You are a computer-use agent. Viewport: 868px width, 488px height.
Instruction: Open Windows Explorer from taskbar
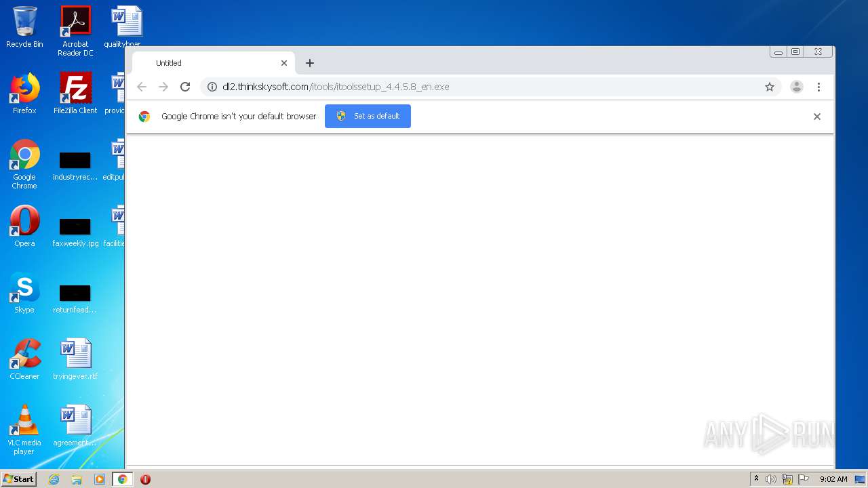(77, 479)
